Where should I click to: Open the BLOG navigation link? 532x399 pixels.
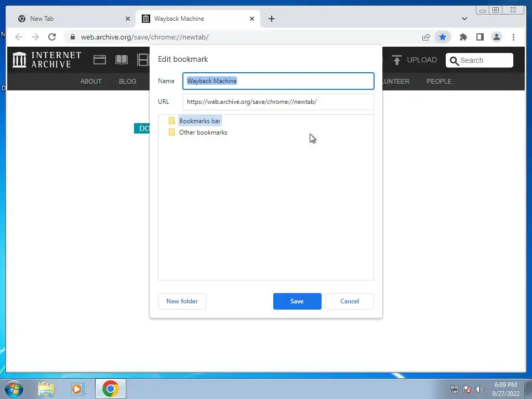click(x=128, y=82)
